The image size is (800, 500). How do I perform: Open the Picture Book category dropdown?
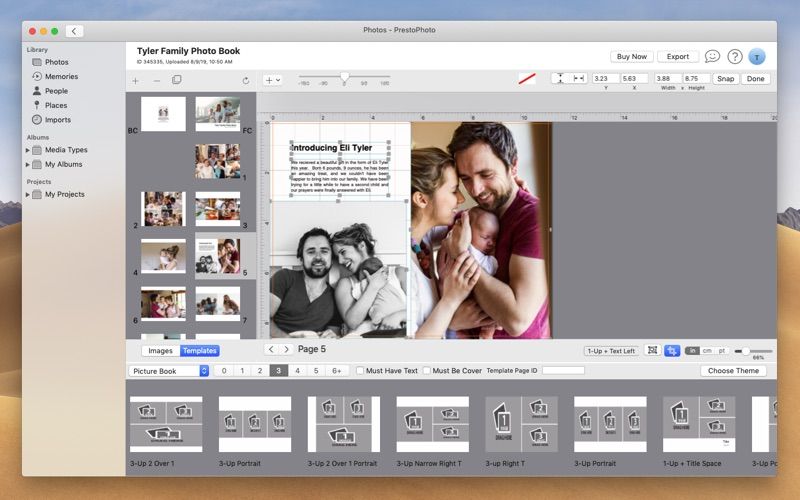coord(169,371)
